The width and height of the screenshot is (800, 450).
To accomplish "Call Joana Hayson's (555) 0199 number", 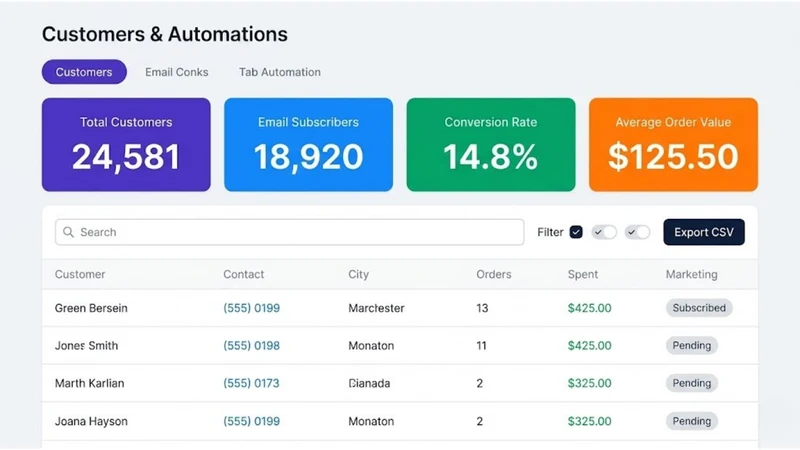I will point(251,421).
